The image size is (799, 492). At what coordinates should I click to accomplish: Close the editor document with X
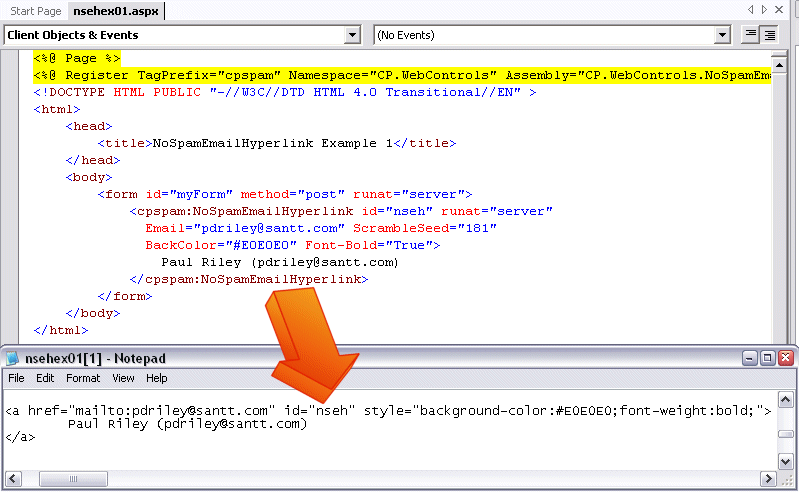(779, 10)
